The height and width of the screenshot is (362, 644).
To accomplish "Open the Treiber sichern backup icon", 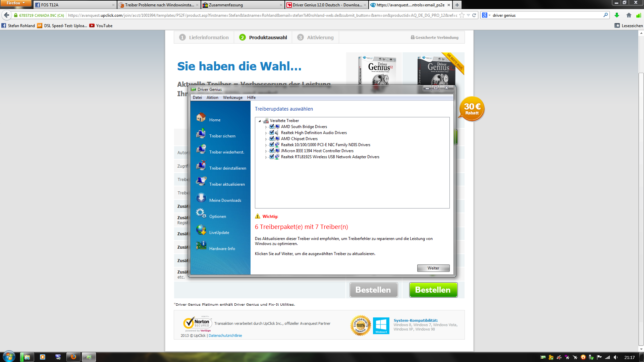I will [x=201, y=133].
